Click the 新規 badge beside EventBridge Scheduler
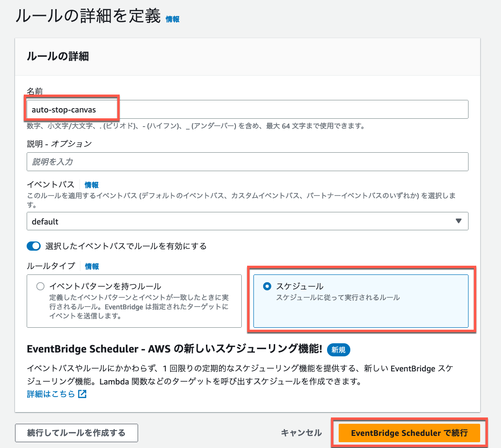This screenshot has height=448, width=501. (x=338, y=350)
